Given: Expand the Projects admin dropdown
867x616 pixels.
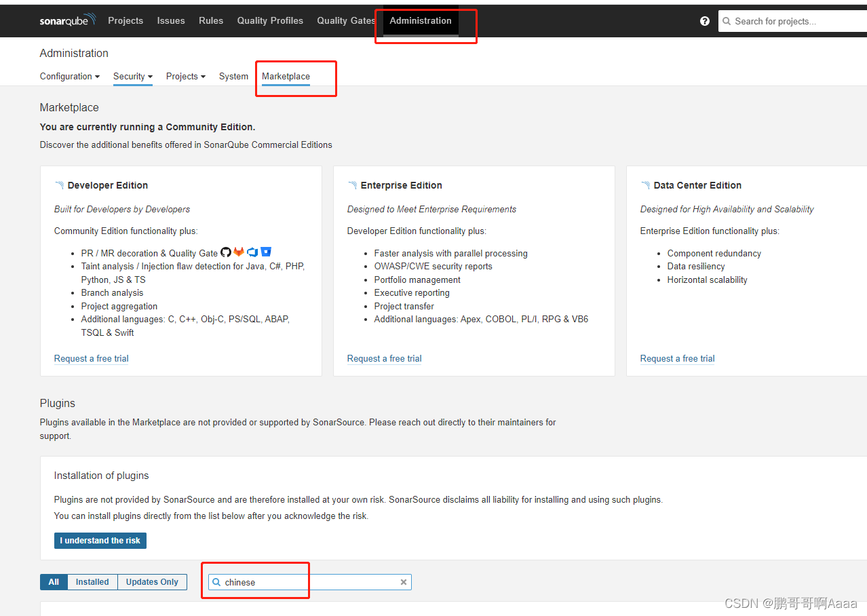Looking at the screenshot, I should click(x=186, y=77).
